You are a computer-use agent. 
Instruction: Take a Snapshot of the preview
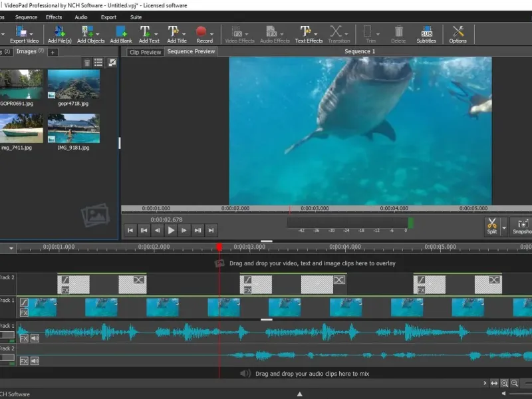(x=522, y=226)
